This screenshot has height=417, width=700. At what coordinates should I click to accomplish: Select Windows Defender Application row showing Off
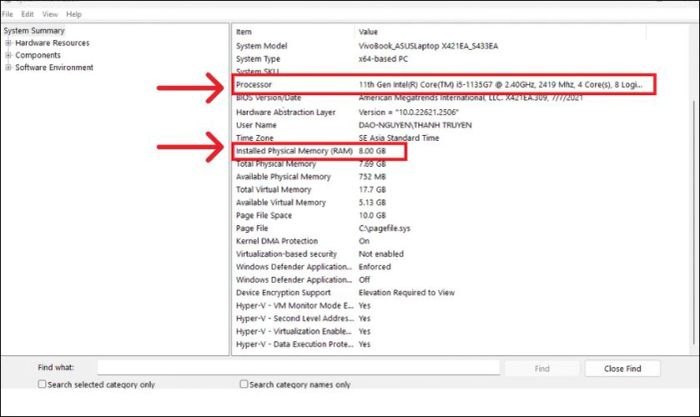440,280
